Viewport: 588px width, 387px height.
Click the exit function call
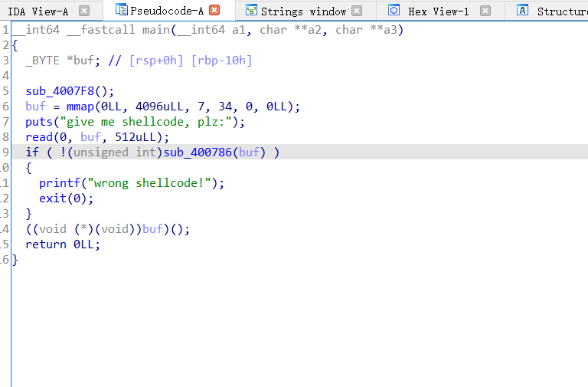[x=53, y=198]
